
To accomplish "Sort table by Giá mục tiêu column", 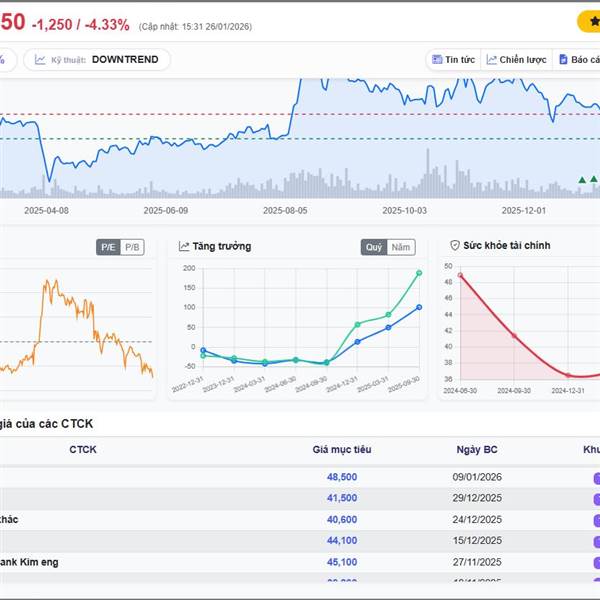I will 341,450.
